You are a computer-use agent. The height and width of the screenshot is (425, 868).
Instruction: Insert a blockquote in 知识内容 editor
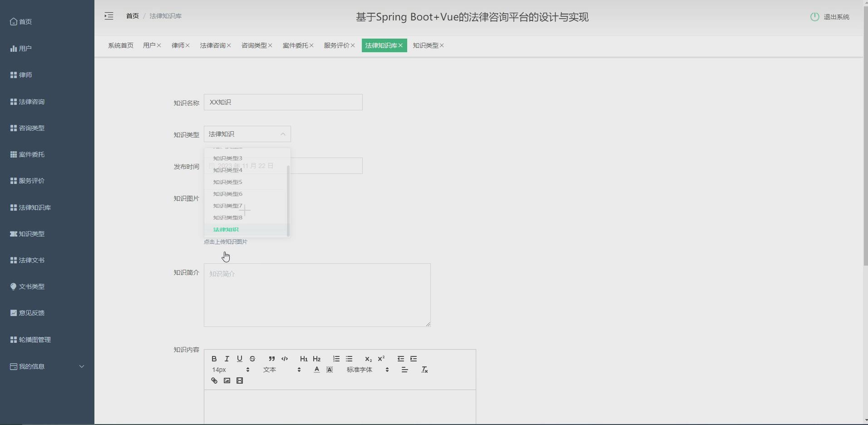(x=271, y=359)
